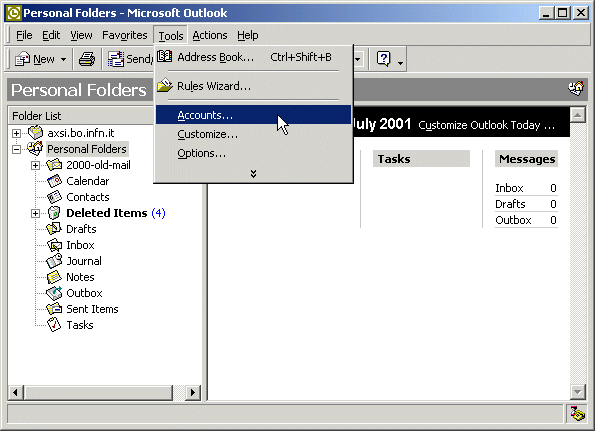Screen dimensions: 595x431
Task: Open Inbox link under Messages
Action: point(509,188)
